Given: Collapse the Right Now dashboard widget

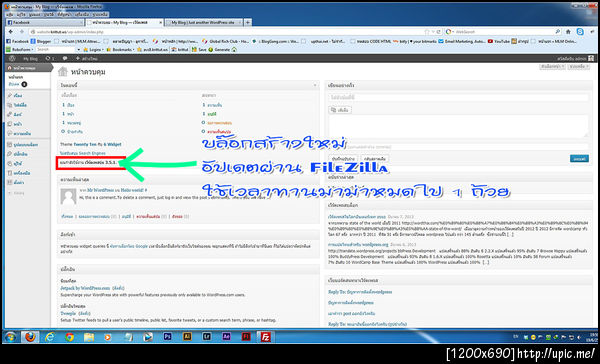Looking at the screenshot, I should [315, 85].
